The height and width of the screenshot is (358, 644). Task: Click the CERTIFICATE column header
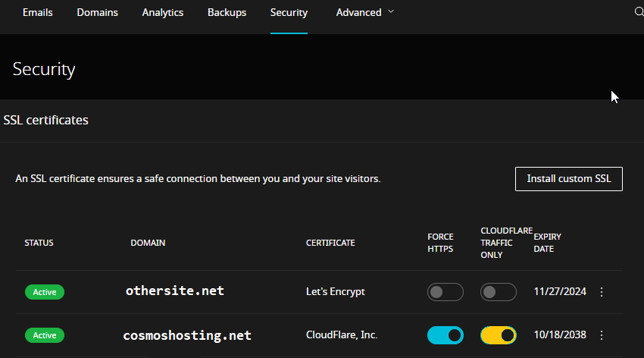(x=330, y=243)
